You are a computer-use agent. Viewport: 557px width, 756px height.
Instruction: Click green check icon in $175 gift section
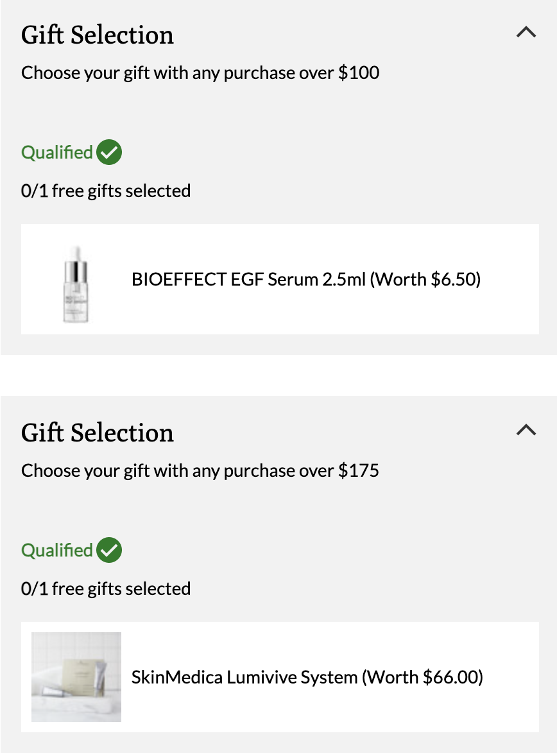click(x=109, y=550)
